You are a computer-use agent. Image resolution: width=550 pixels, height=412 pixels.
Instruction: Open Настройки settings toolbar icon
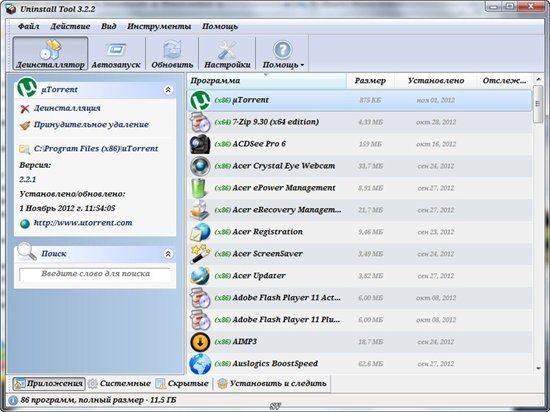[x=227, y=53]
